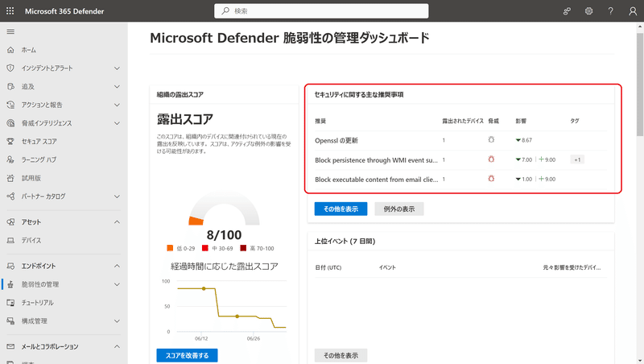Open セキュア スコア in navigation
This screenshot has height=364, width=644.
pos(39,141)
